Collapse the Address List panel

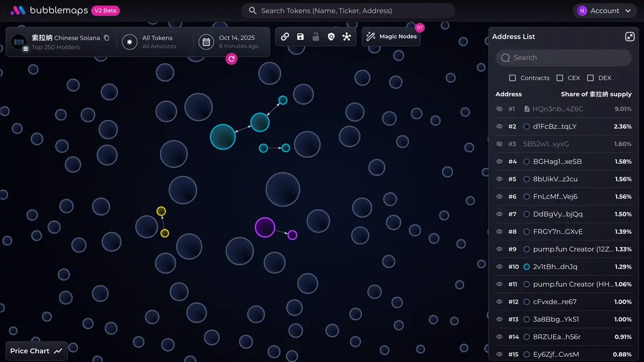pyautogui.click(x=630, y=36)
